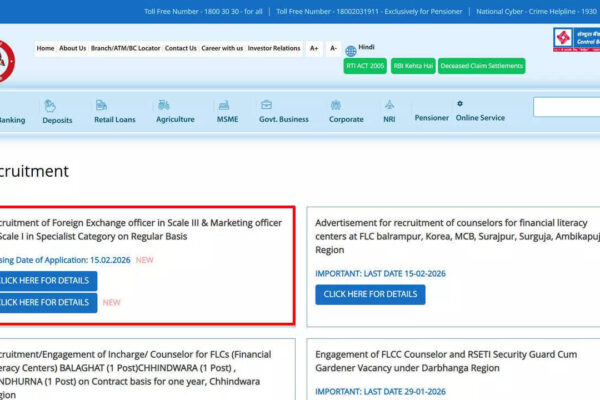The height and width of the screenshot is (400, 600).
Task: Open Branch/ATM/BC Locator
Action: click(x=126, y=48)
